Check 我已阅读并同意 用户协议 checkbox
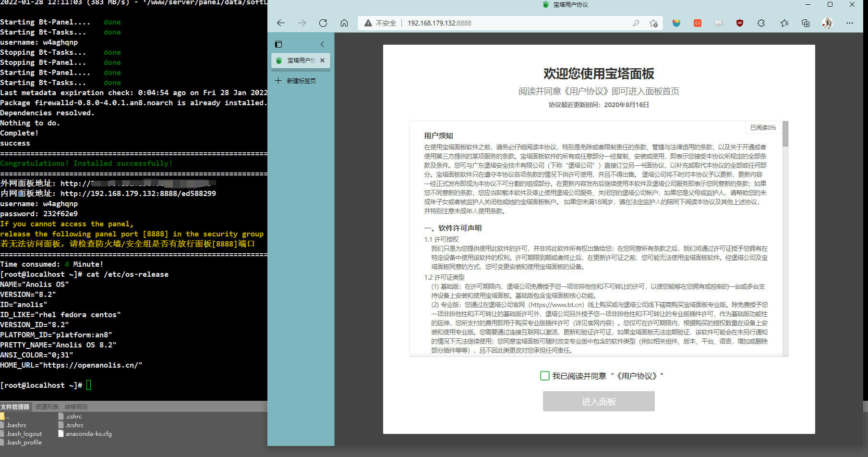The image size is (868, 457). tap(545, 376)
